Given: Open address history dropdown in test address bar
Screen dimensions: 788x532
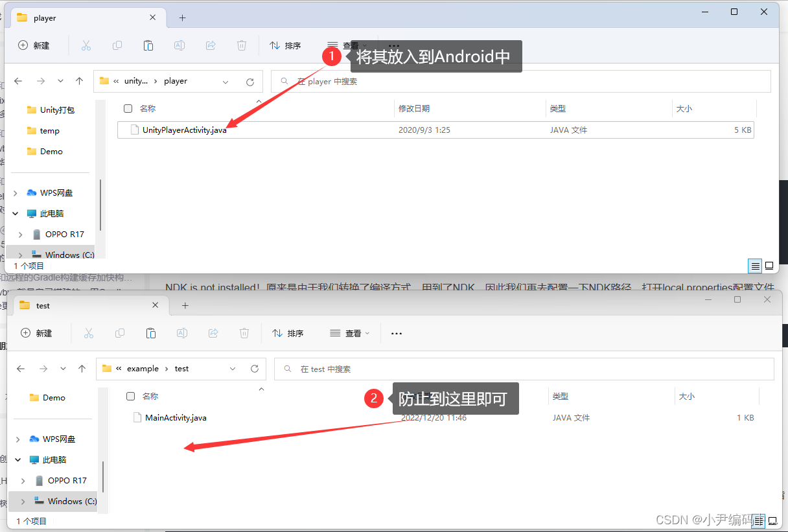Looking at the screenshot, I should (x=233, y=369).
